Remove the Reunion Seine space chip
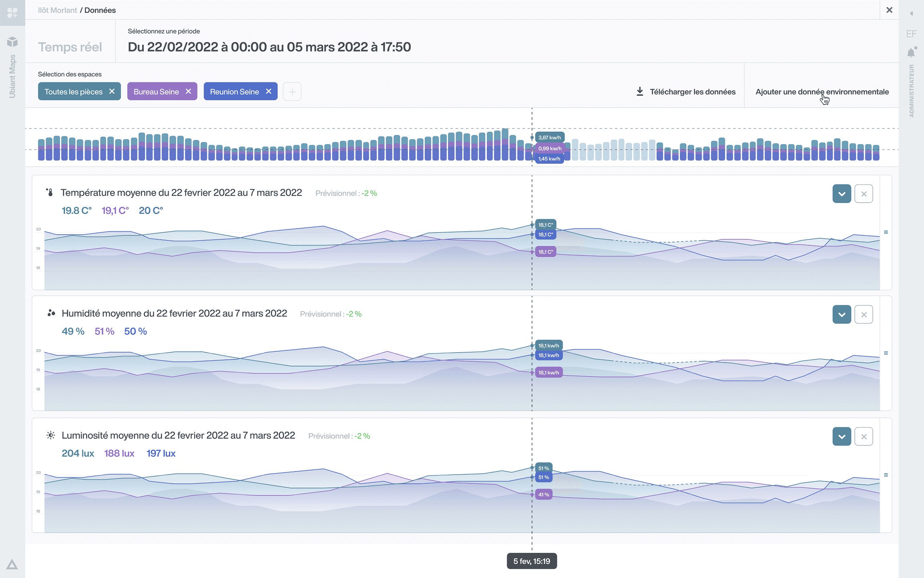The image size is (924, 578). click(x=269, y=92)
